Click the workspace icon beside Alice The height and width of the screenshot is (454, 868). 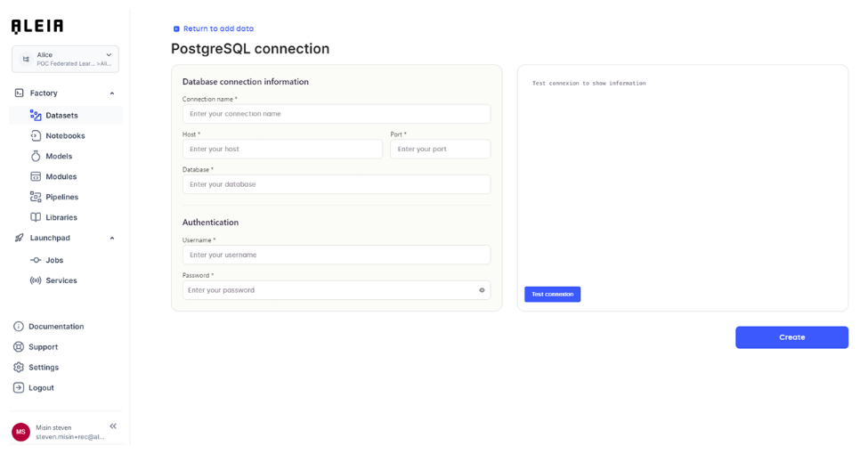coord(26,59)
